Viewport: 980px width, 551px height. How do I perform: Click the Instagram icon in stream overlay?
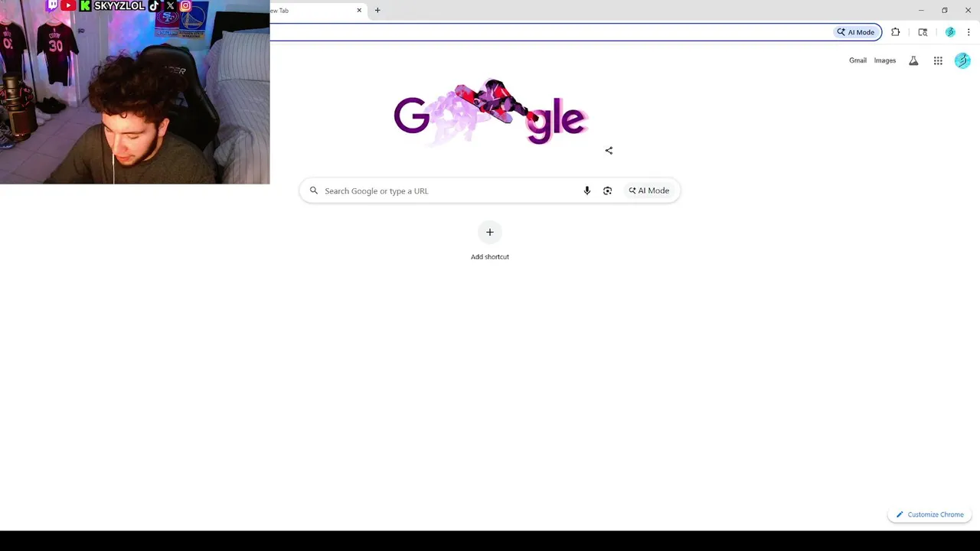tap(185, 5)
